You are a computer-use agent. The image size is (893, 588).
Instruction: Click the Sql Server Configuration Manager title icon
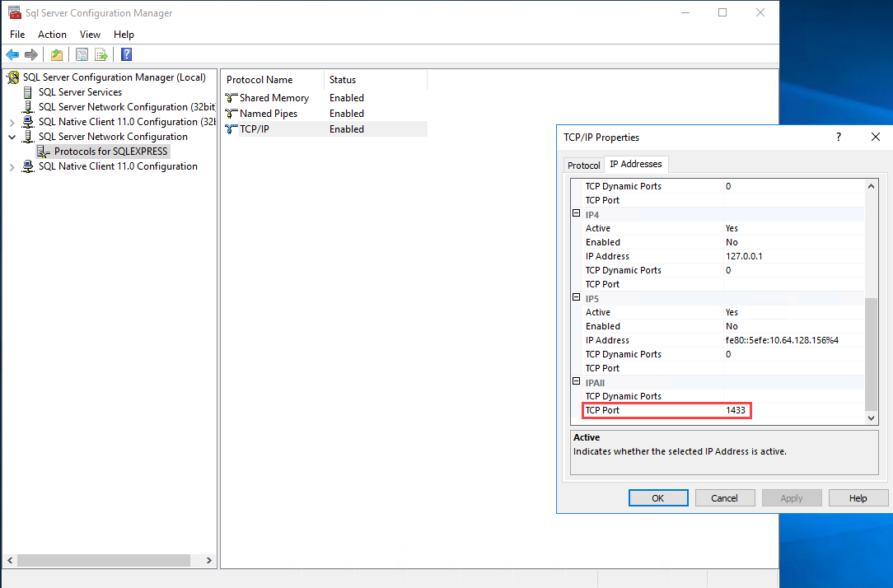(x=14, y=12)
